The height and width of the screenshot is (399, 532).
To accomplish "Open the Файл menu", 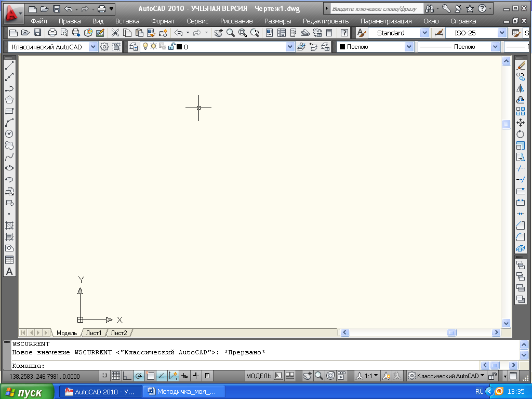I will tap(39, 21).
